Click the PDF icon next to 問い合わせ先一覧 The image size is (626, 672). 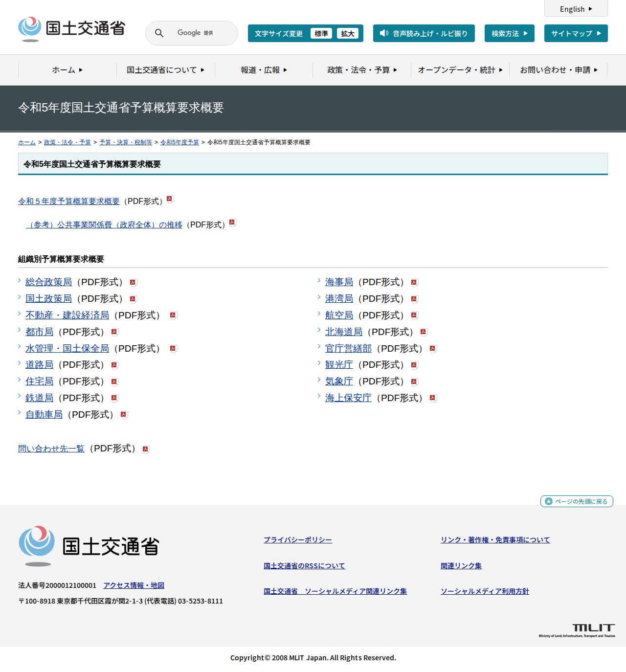point(145,448)
